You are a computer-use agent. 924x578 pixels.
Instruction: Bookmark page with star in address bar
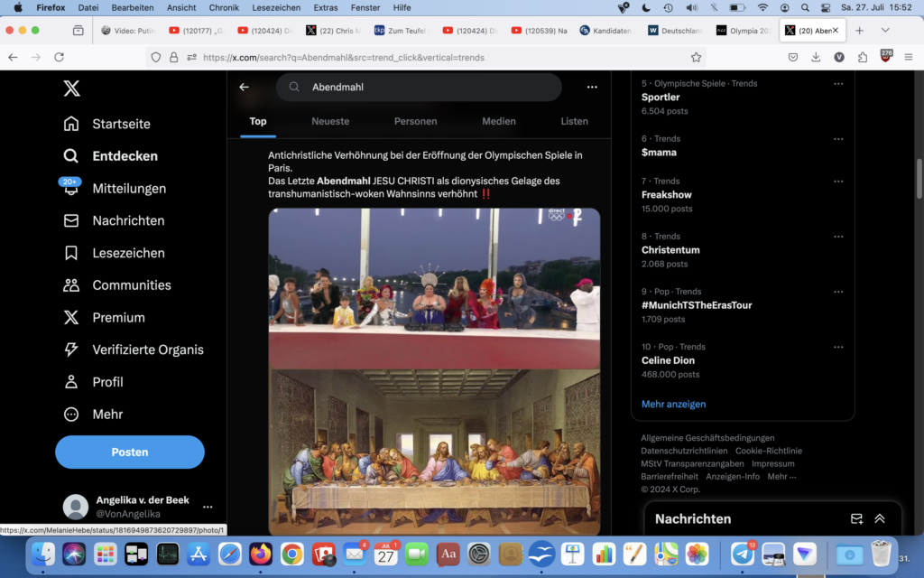tap(696, 57)
